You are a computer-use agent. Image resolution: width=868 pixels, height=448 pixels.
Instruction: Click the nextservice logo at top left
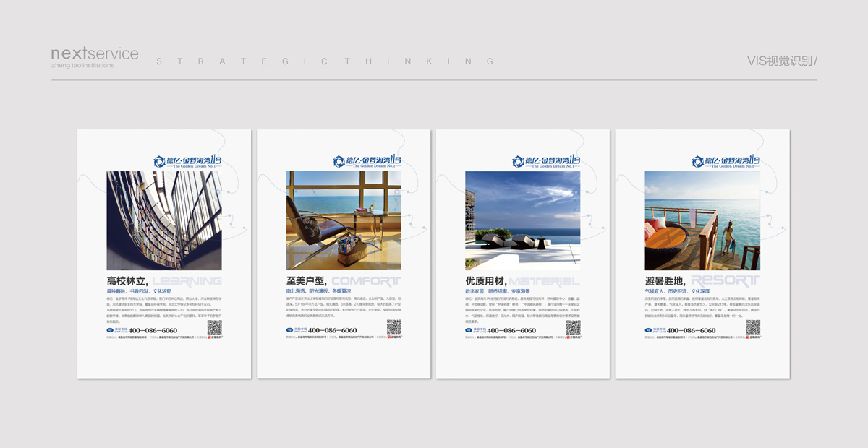[x=95, y=53]
